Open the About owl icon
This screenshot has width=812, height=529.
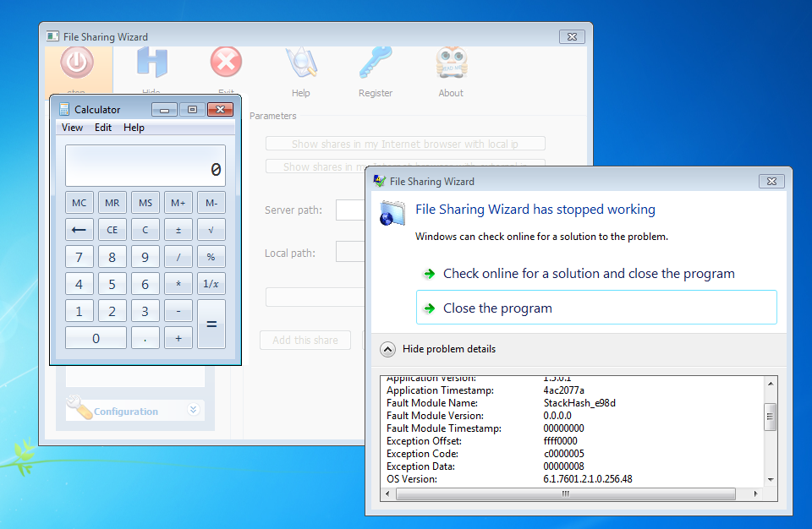pos(451,63)
